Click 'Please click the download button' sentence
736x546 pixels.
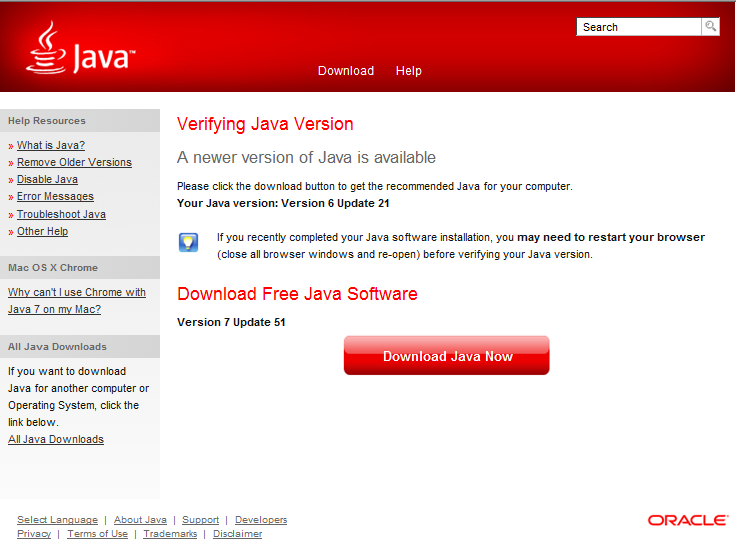click(x=375, y=186)
